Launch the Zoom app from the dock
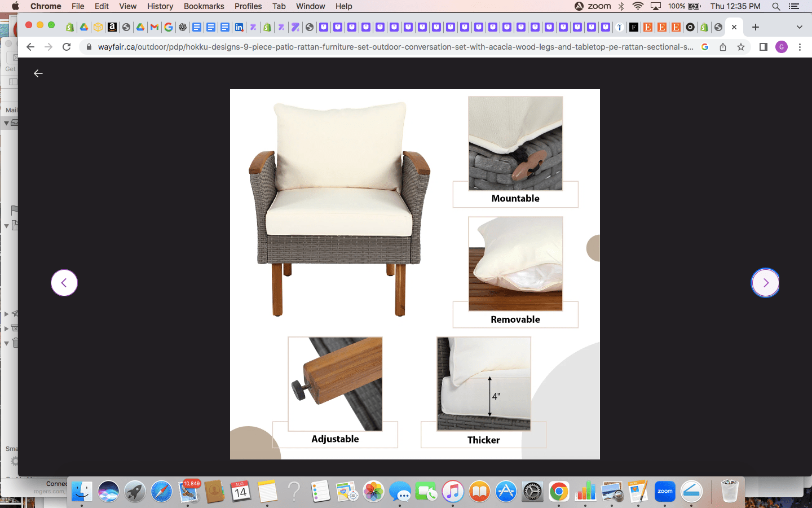The image size is (812, 508). tap(665, 492)
